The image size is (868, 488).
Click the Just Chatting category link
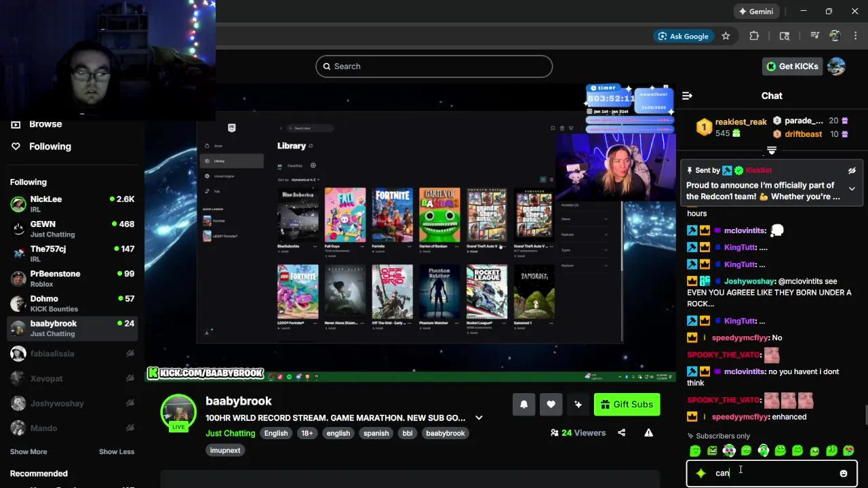click(x=231, y=433)
